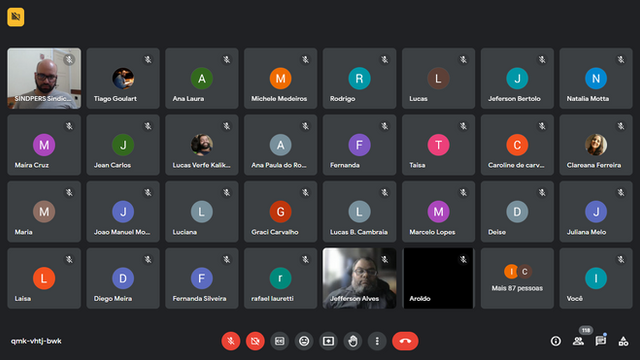Select Jefferson Alves video tile
Screen dimensions: 640x360
359,278
